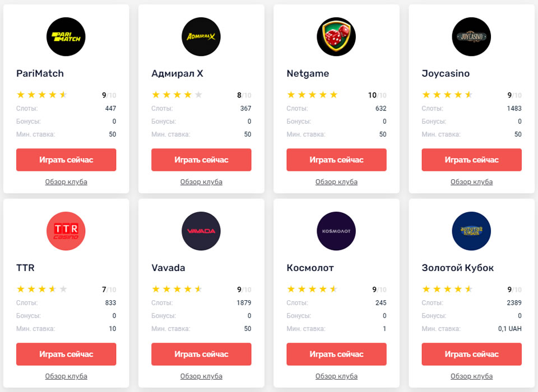Click 'Играть сейчас' for Vavada
Viewport: 538px width, 392px height.
(201, 354)
